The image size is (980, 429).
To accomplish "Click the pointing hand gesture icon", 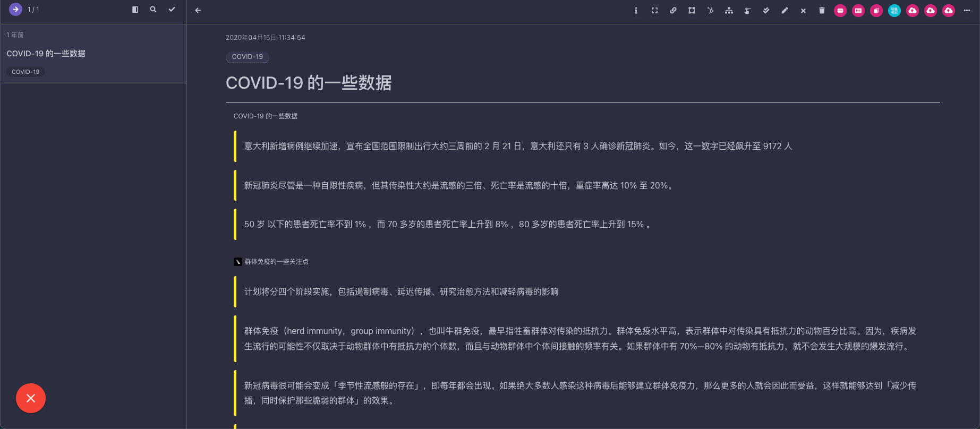I will [747, 10].
